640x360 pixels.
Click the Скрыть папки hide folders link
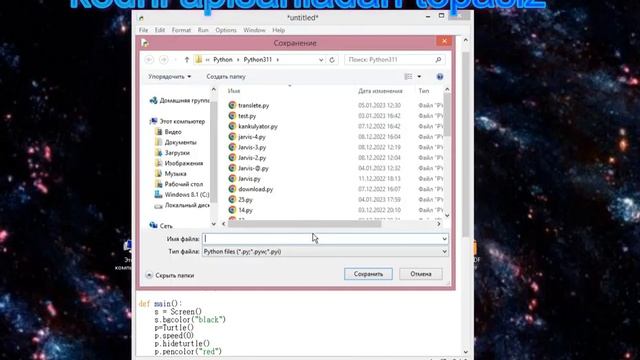point(174,276)
